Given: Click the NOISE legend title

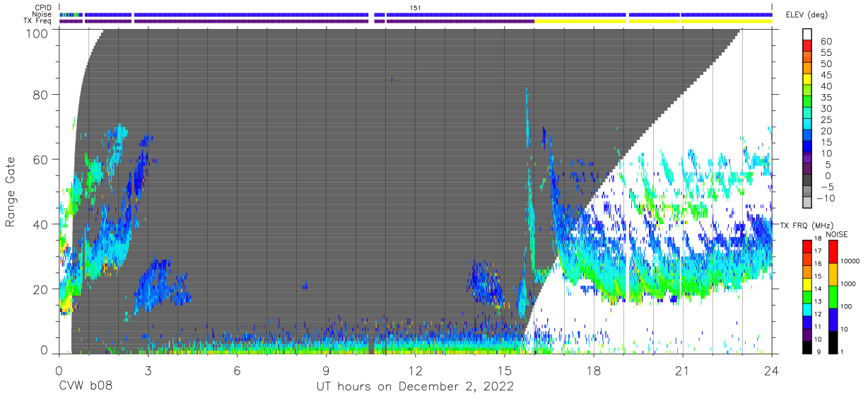Looking at the screenshot, I should click(836, 234).
